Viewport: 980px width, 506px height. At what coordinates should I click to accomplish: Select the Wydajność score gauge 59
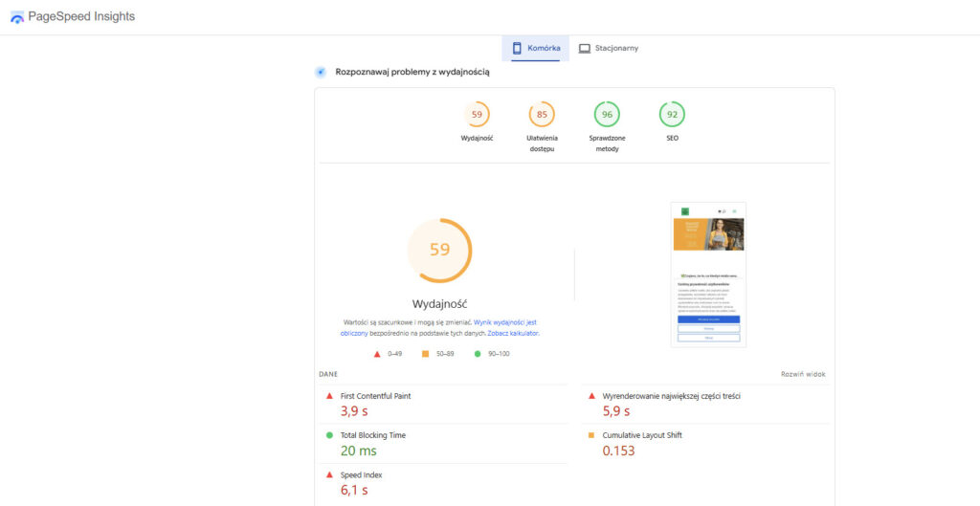click(477, 115)
